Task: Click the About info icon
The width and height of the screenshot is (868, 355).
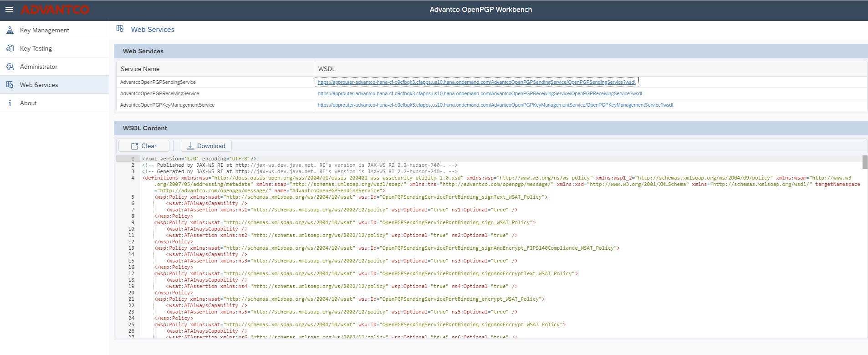Action: click(10, 103)
